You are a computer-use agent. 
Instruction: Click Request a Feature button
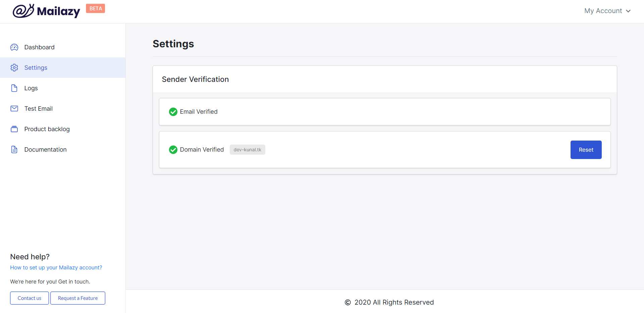pos(78,298)
